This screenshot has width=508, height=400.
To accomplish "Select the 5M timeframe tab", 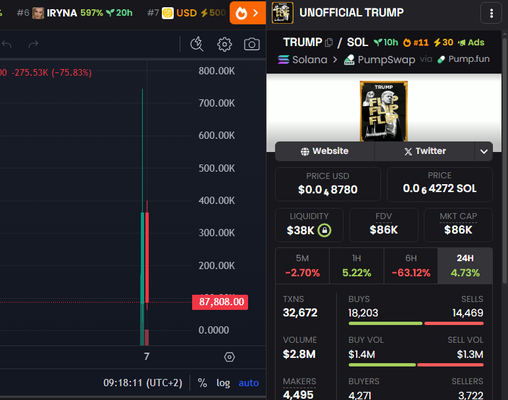I will [x=302, y=266].
